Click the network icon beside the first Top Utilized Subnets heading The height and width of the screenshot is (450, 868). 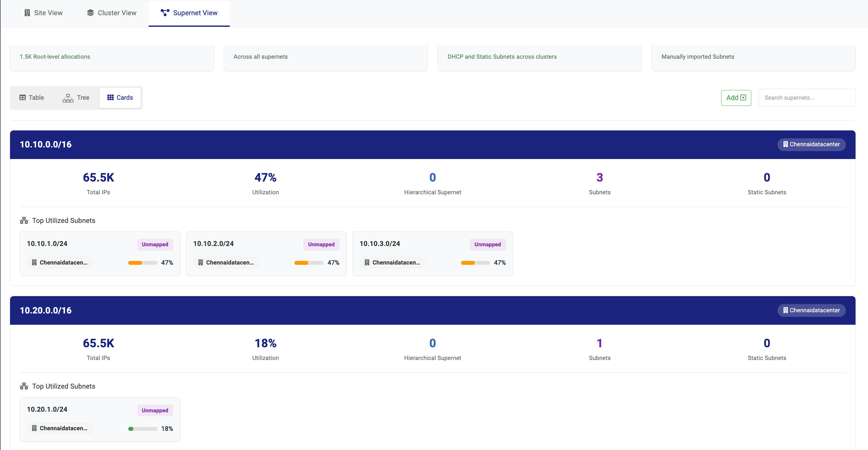[24, 220]
